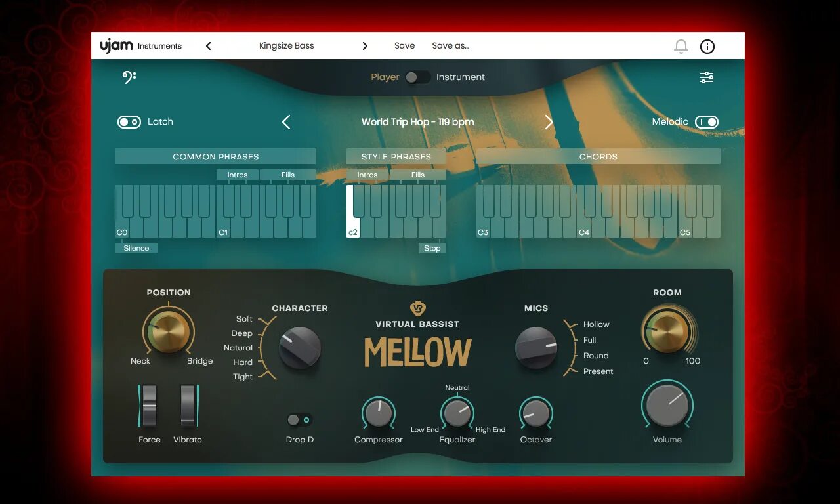Click the Equalizer knob

[457, 413]
